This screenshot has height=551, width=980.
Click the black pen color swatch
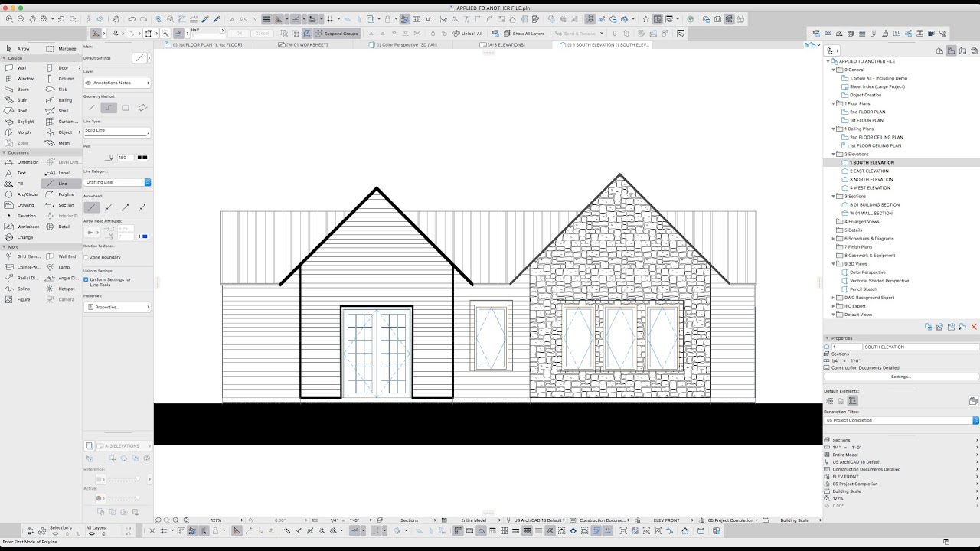142,158
